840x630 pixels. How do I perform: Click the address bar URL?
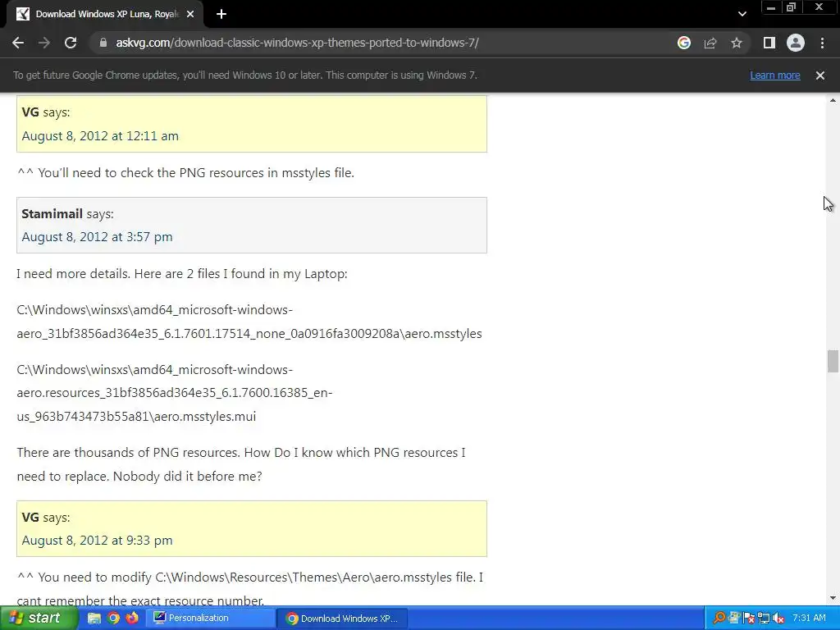tap(297, 43)
